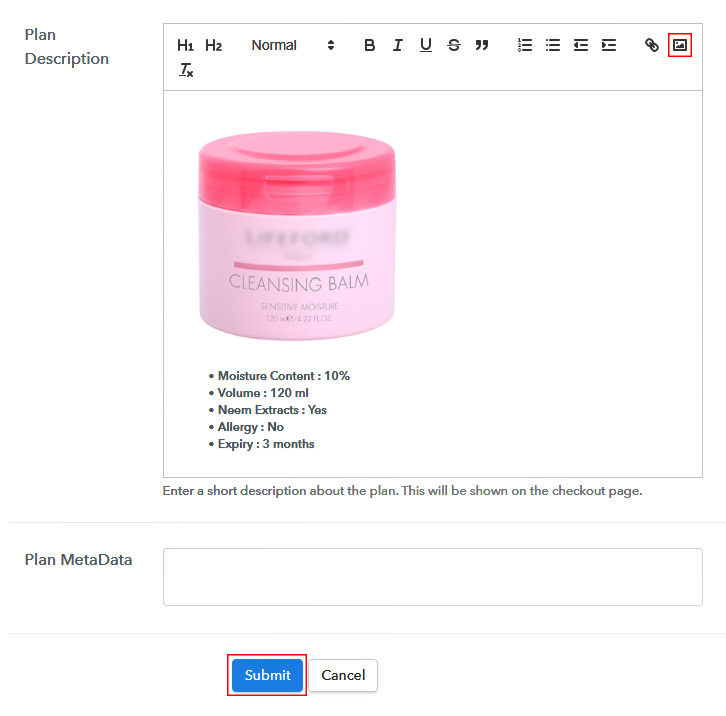Image resolution: width=726 pixels, height=716 pixels.
Task: Select the Cleansing Balm product image
Action: [297, 236]
